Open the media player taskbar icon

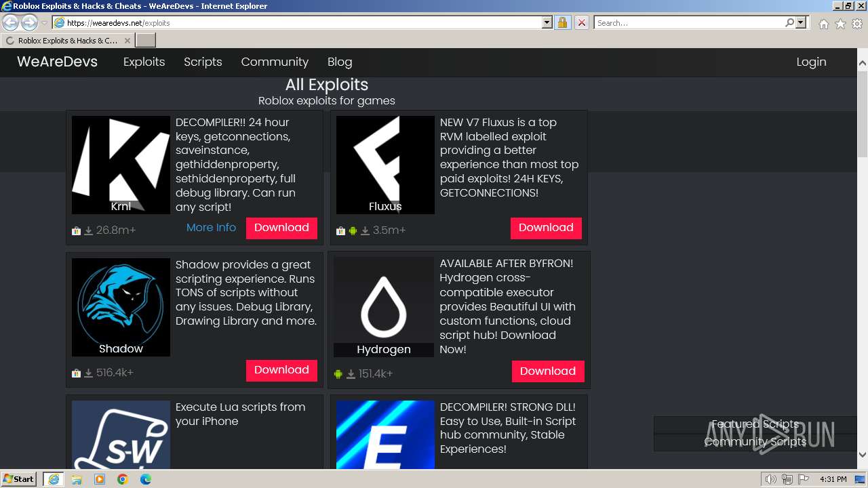100,479
